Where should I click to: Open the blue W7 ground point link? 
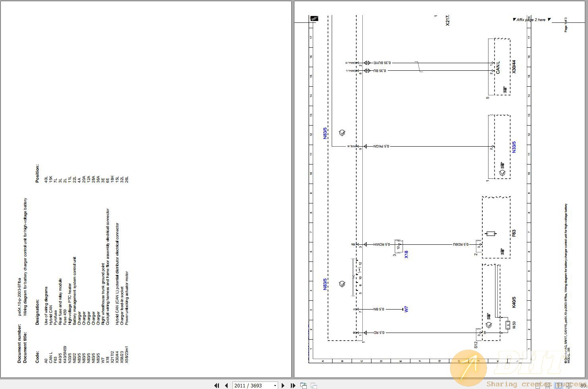pos(406,309)
